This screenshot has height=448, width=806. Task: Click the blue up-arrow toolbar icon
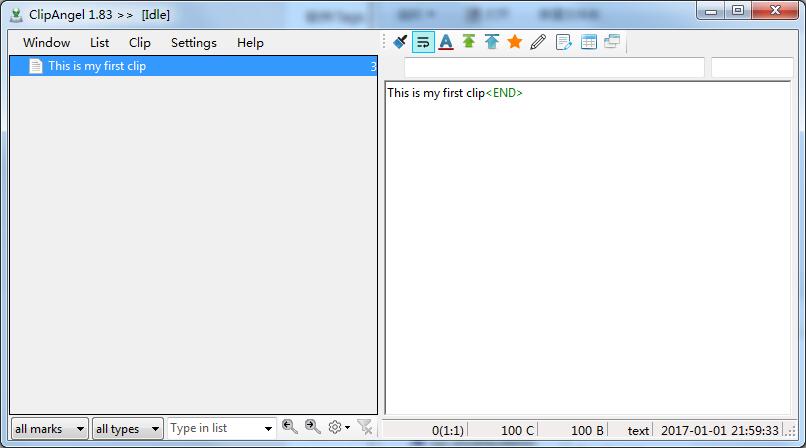pos(492,42)
